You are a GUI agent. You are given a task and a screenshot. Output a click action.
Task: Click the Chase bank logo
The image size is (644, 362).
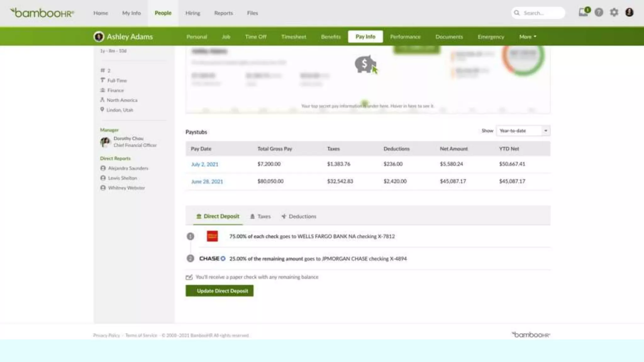[x=212, y=259]
